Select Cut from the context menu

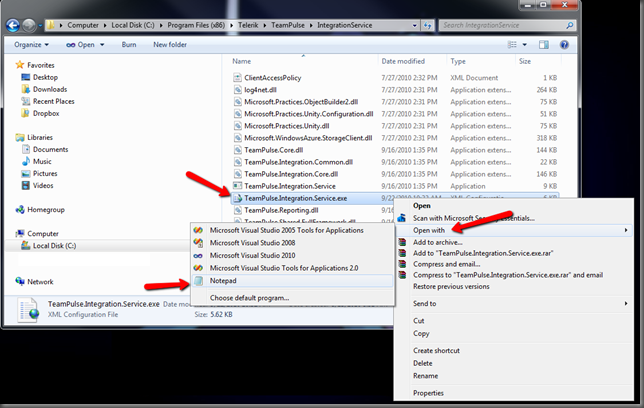tap(419, 320)
